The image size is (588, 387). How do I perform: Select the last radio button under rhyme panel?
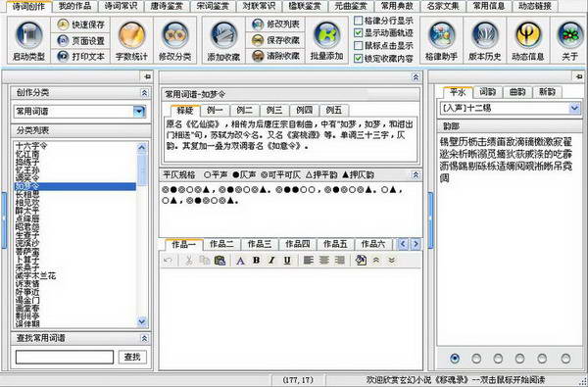tap(565, 359)
